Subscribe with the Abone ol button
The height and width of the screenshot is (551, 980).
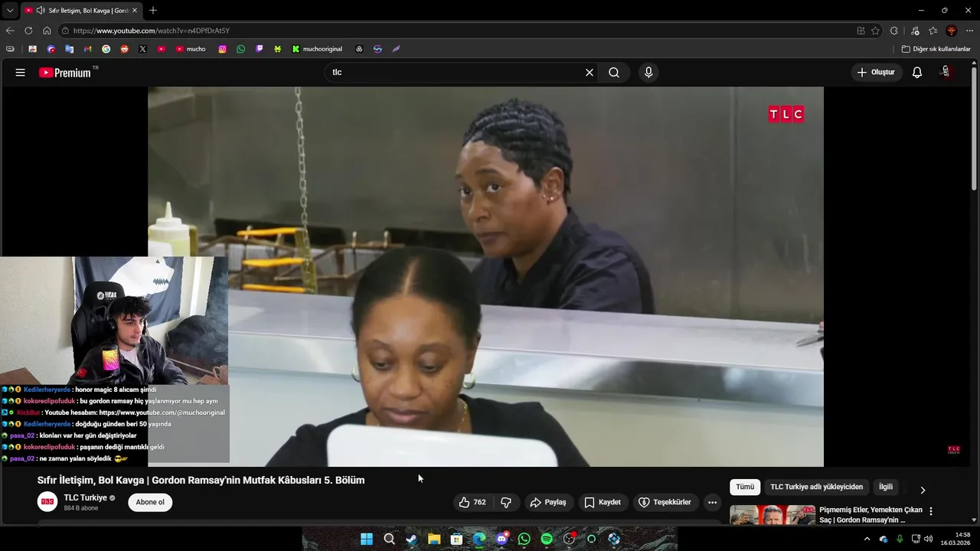[x=150, y=503]
